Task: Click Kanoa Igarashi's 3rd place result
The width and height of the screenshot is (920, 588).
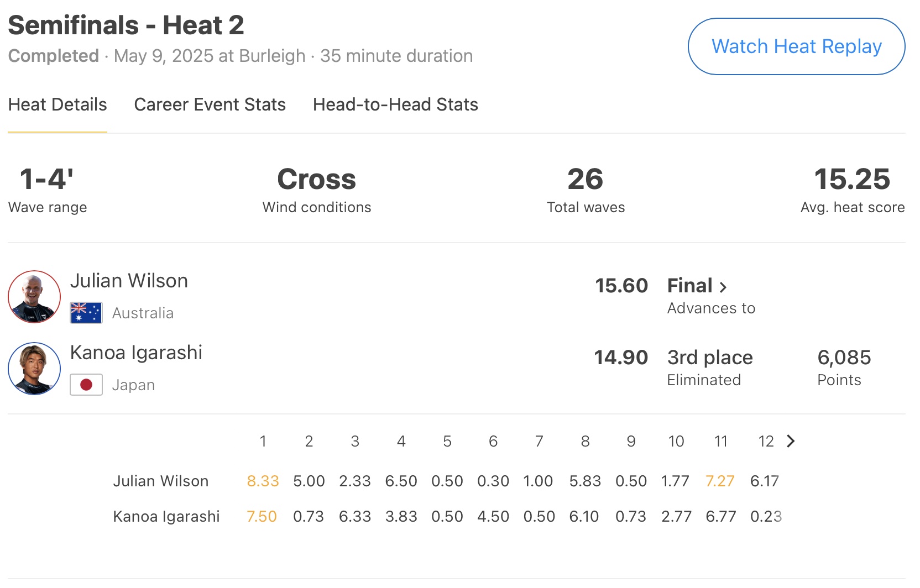Action: (709, 358)
